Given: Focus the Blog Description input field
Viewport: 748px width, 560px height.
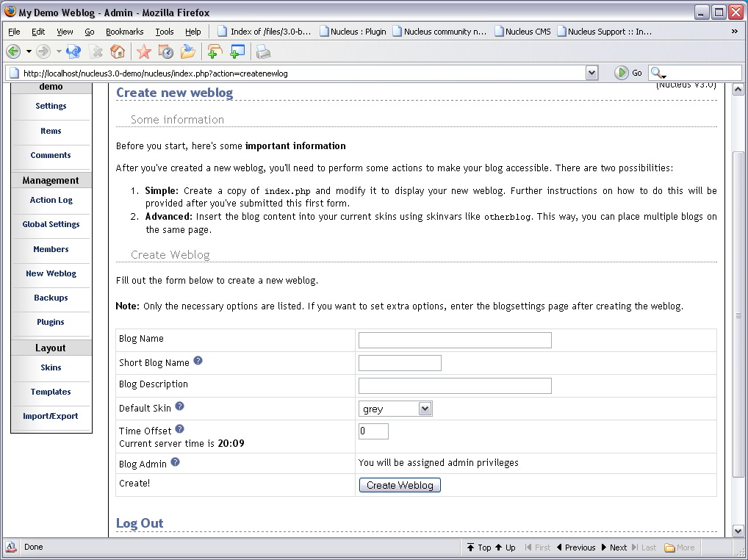Looking at the screenshot, I should [x=455, y=386].
